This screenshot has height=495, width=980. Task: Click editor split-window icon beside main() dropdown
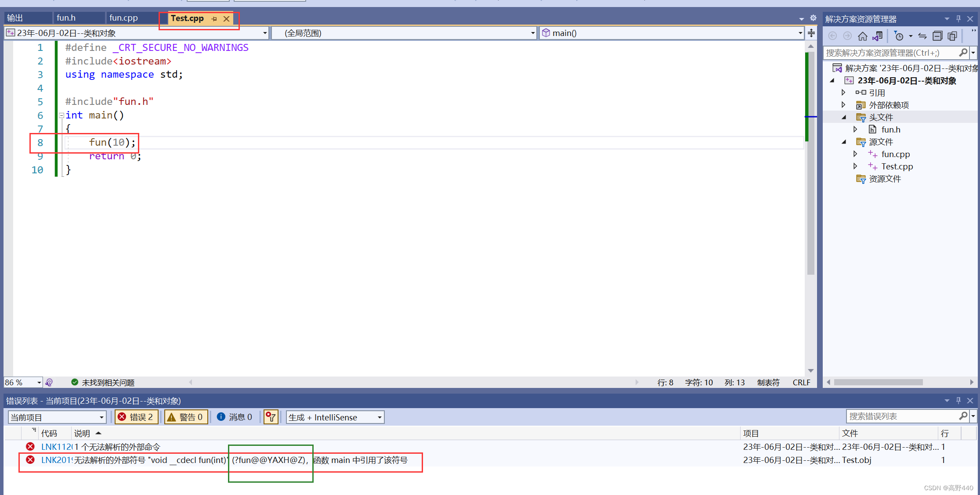[x=811, y=33]
